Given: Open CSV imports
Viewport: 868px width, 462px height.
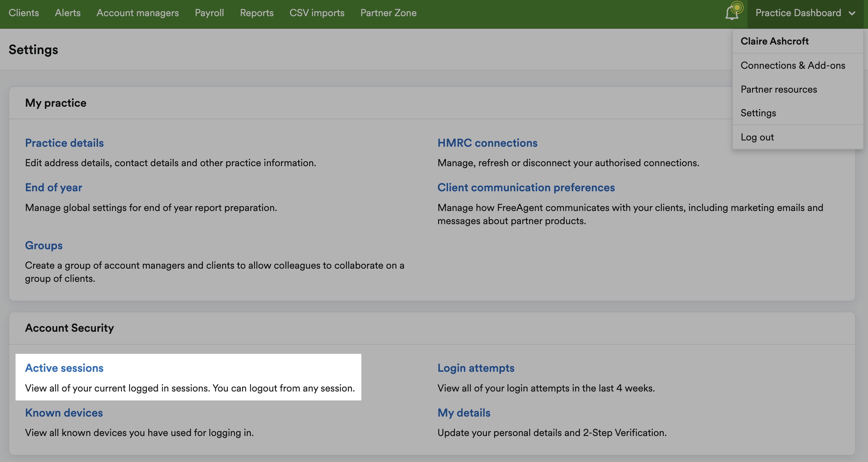Looking at the screenshot, I should pos(317,13).
